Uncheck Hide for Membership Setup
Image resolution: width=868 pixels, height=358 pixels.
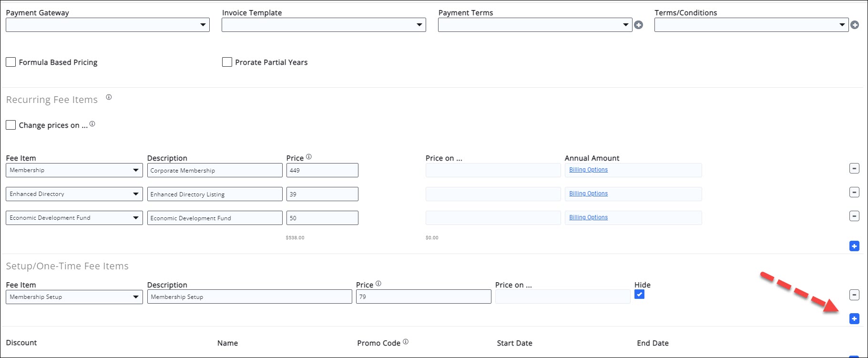639,295
